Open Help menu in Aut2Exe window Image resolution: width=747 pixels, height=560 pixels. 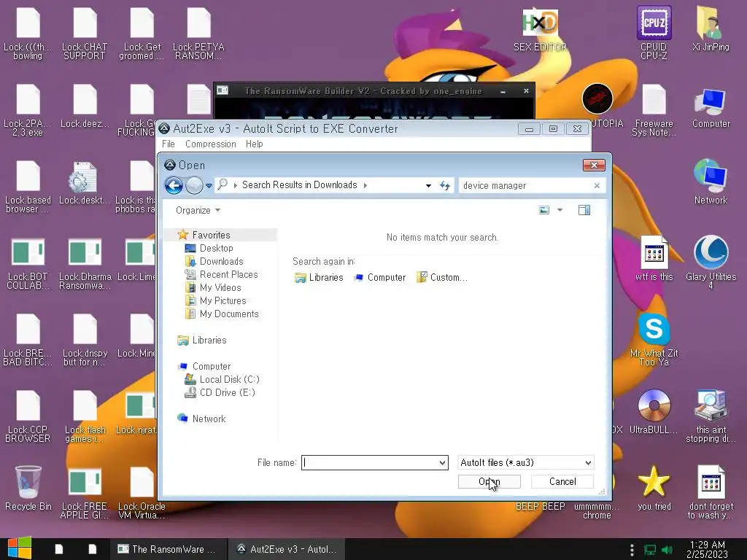(255, 144)
